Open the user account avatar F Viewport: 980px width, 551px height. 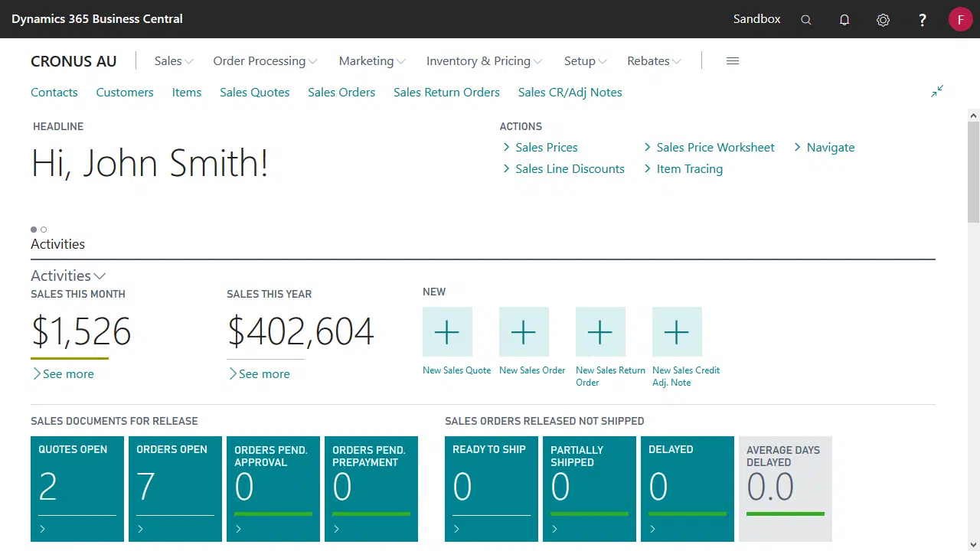click(x=960, y=19)
